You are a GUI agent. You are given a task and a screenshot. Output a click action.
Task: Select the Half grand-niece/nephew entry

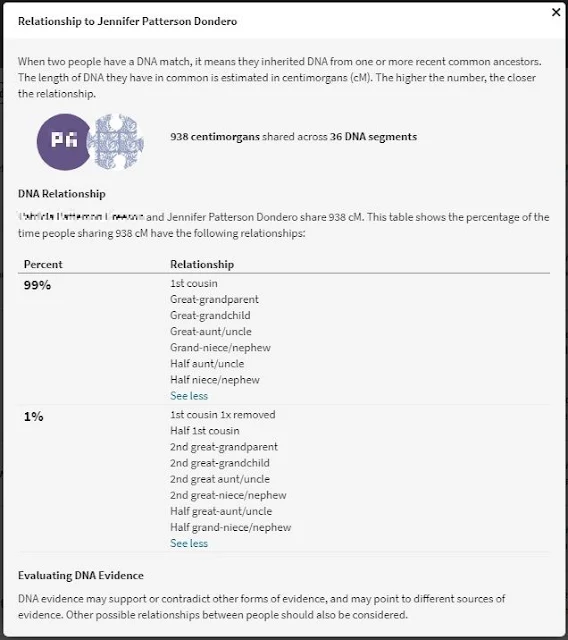tap(231, 527)
